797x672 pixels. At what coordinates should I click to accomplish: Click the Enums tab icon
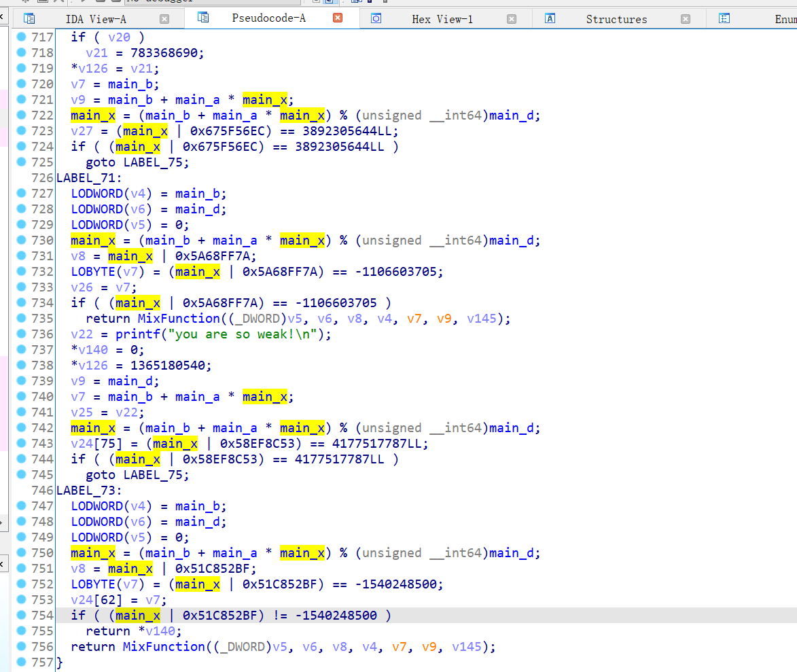(724, 19)
